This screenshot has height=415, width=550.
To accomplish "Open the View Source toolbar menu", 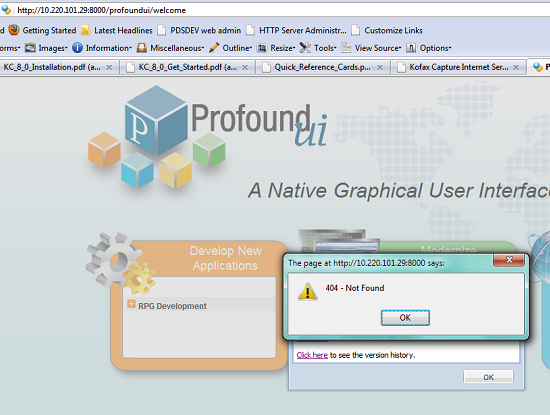I will (x=371, y=48).
